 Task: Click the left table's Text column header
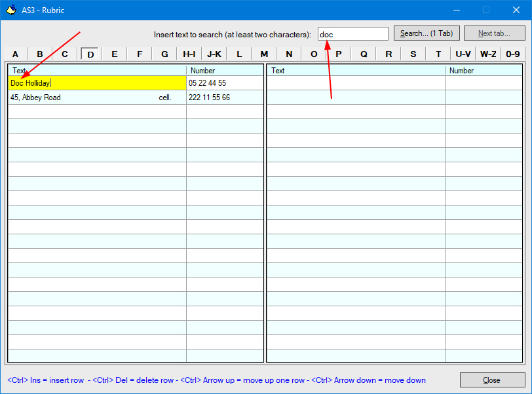[97, 70]
